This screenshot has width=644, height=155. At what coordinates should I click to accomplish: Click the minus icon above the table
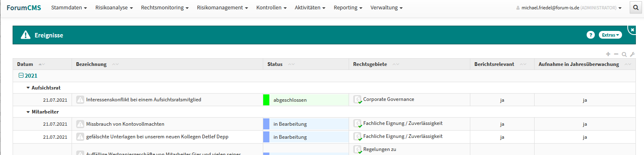pos(616,54)
